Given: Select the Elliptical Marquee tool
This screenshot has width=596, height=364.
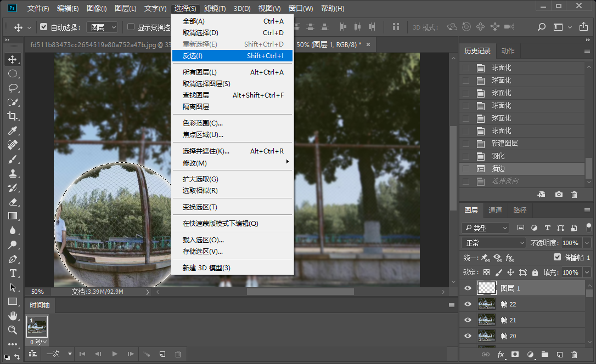Looking at the screenshot, I should (x=13, y=73).
